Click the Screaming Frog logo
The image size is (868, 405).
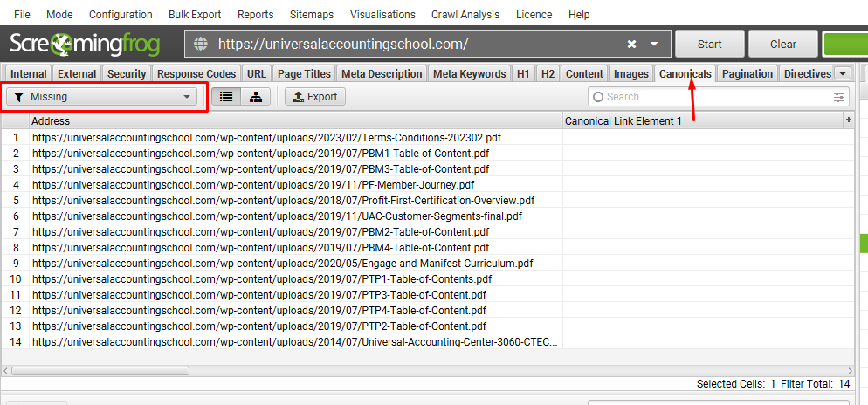(85, 45)
